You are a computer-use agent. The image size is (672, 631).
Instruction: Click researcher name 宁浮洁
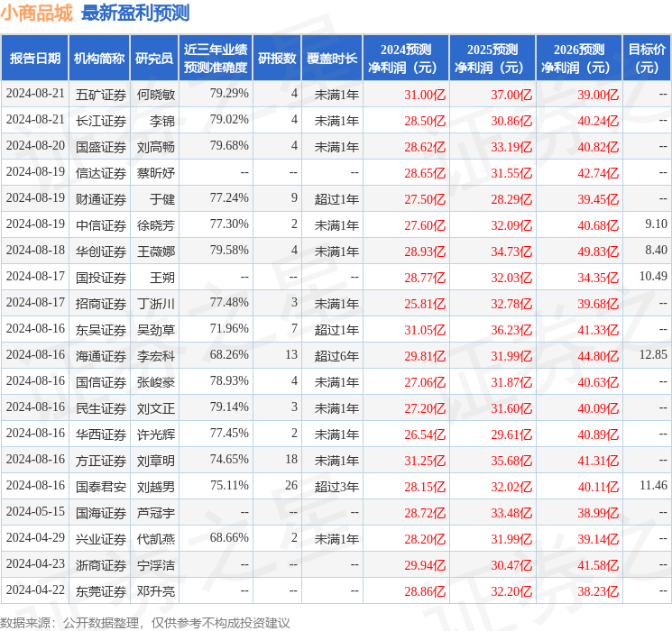(x=155, y=565)
